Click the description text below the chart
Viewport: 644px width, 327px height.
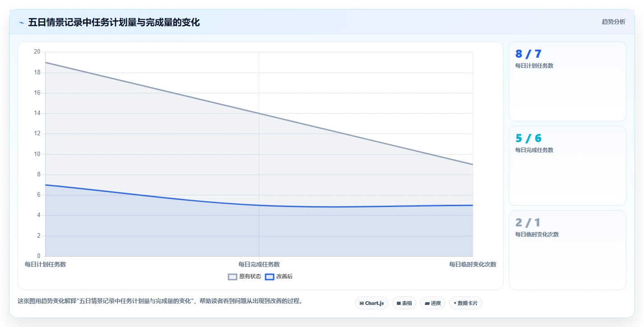(x=160, y=301)
